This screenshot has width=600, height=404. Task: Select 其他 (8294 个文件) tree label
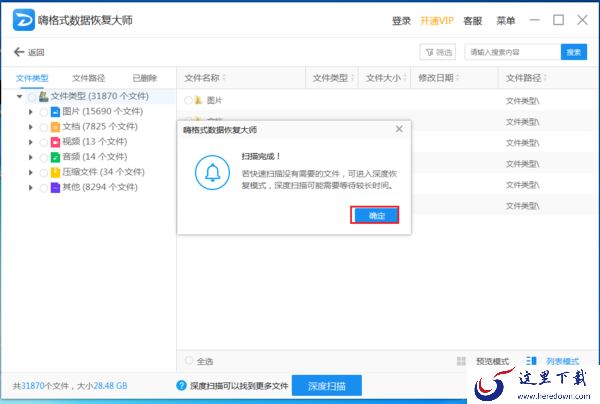(100, 187)
